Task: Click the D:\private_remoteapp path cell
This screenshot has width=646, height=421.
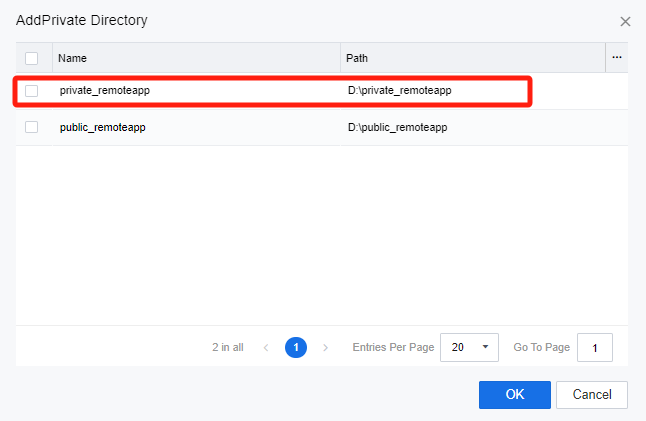Action: click(x=399, y=91)
